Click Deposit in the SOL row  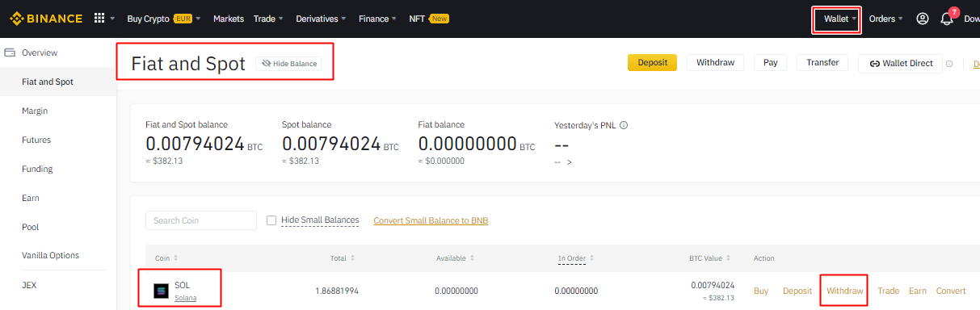pyautogui.click(x=797, y=291)
